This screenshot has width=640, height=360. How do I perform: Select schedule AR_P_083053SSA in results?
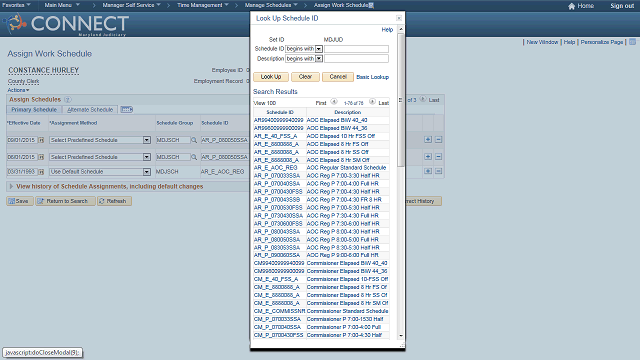pyautogui.click(x=277, y=248)
